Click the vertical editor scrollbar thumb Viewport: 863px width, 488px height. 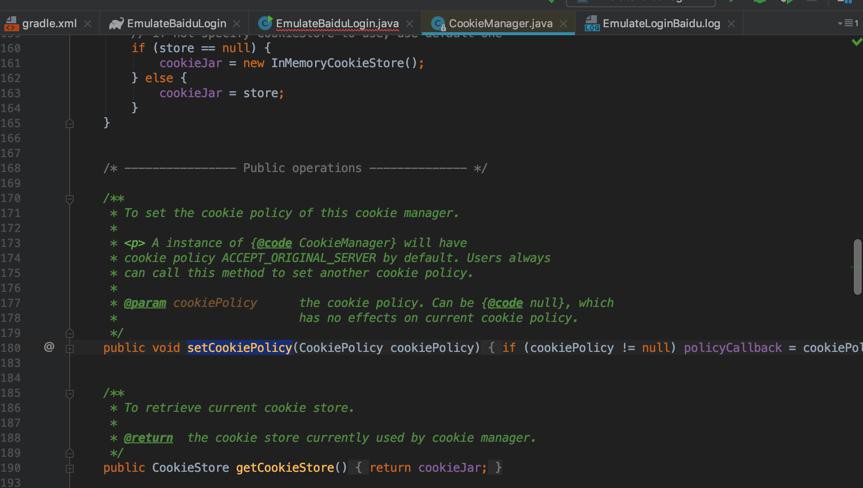tap(857, 267)
